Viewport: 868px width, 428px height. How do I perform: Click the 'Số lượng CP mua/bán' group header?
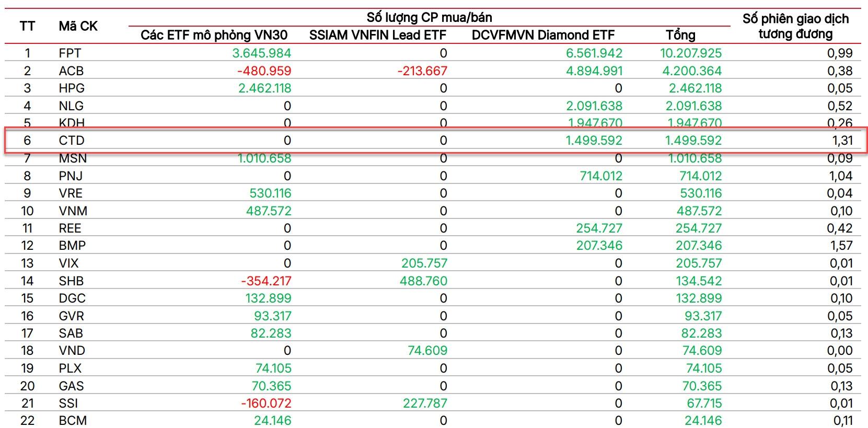click(429, 17)
